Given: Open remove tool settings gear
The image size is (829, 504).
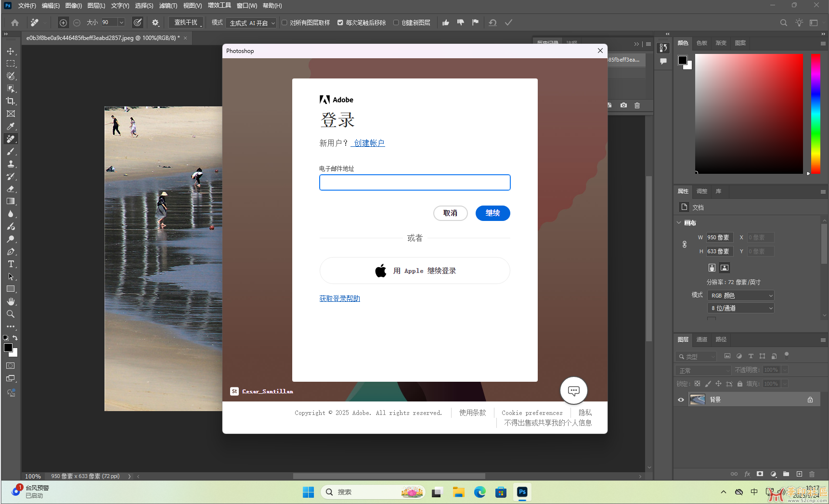Looking at the screenshot, I should (x=155, y=23).
